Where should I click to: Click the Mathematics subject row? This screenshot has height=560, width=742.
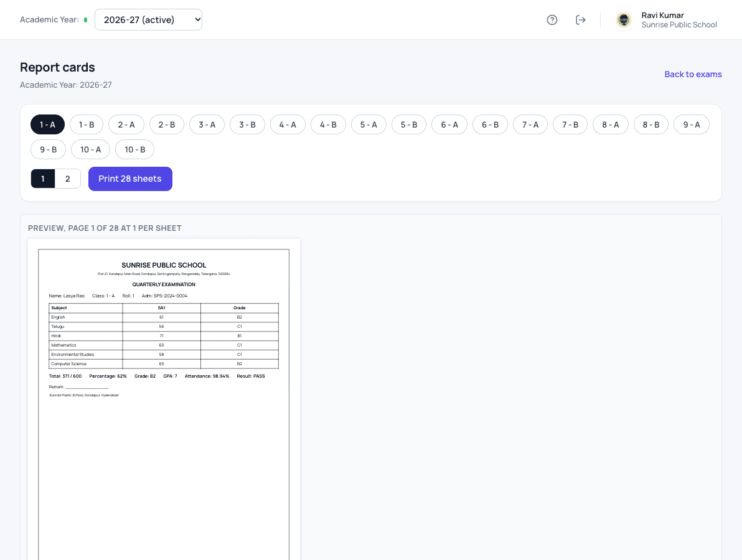[164, 345]
